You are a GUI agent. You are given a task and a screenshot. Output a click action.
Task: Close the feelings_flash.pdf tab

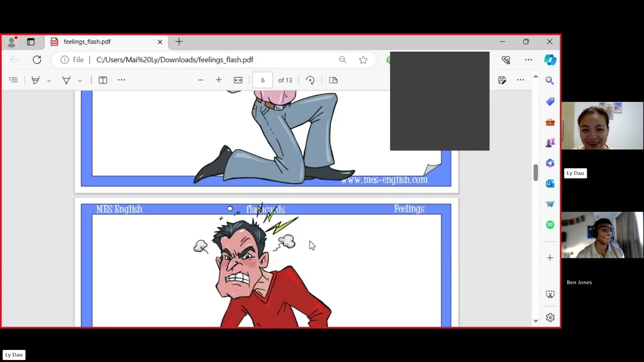[160, 42]
